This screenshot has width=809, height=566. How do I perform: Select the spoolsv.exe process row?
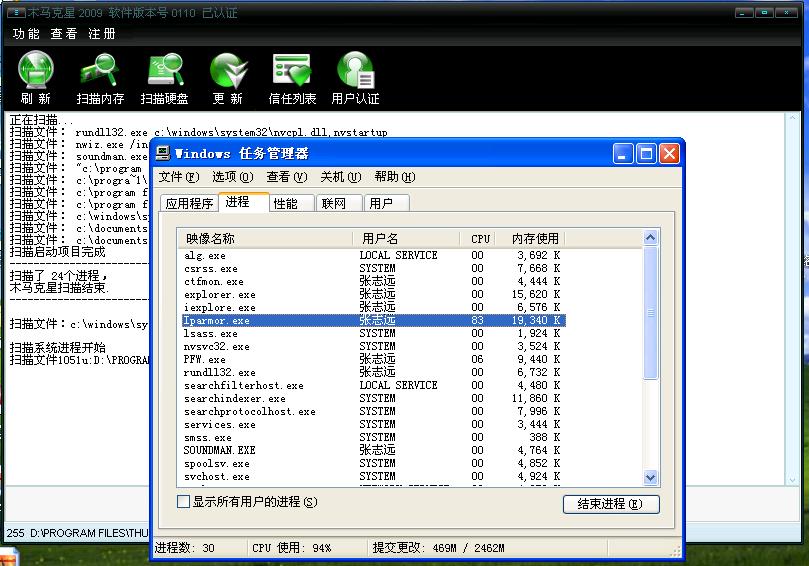click(374, 463)
